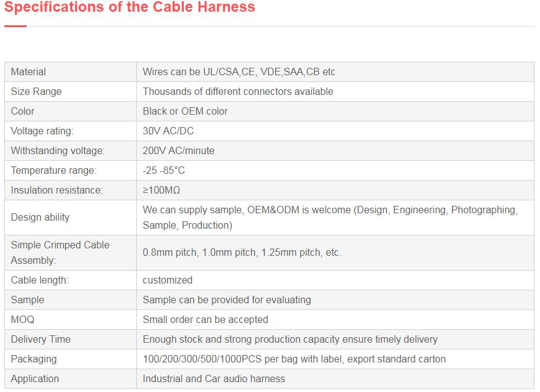Click the Black or OEM color value

point(185,111)
